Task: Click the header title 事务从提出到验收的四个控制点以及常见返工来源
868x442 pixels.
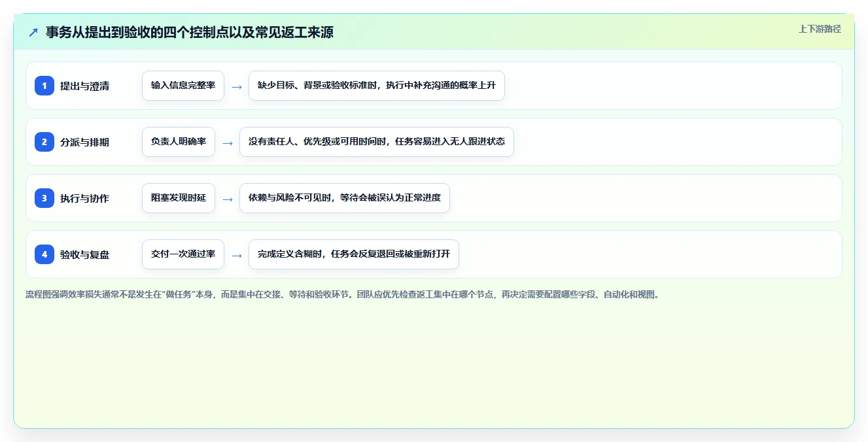Action: tap(189, 32)
